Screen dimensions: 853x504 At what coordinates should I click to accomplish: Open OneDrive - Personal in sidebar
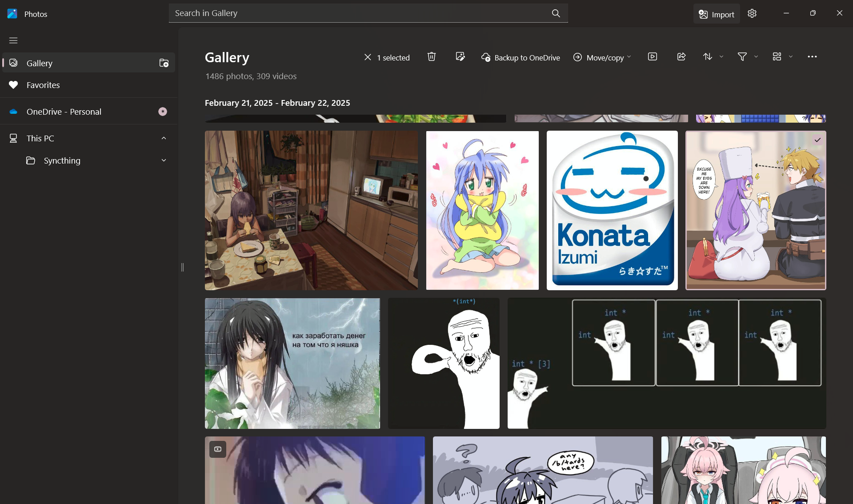click(x=89, y=112)
